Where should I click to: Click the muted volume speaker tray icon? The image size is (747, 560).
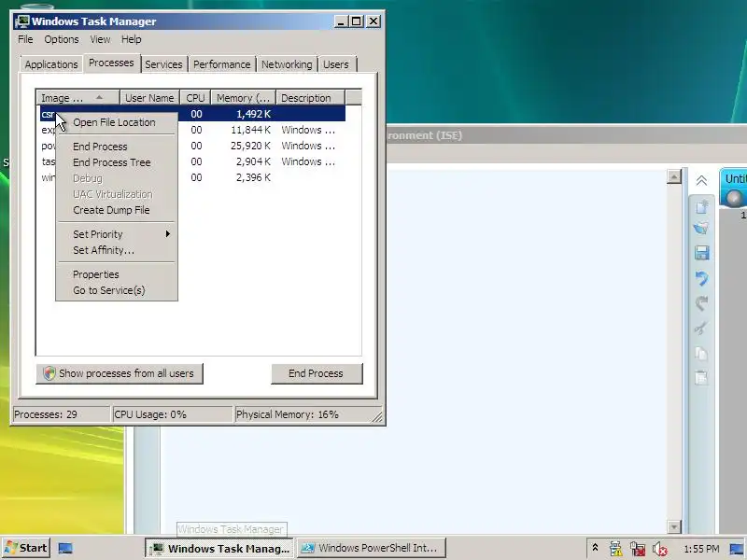tap(660, 549)
